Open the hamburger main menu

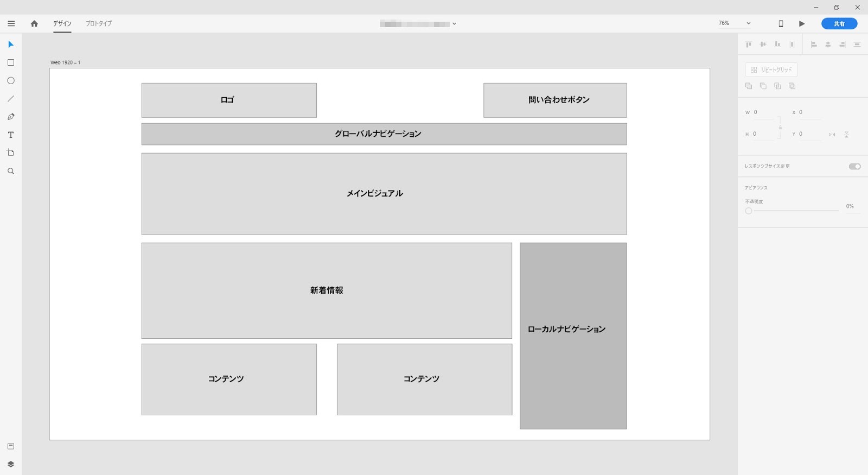[x=11, y=23]
